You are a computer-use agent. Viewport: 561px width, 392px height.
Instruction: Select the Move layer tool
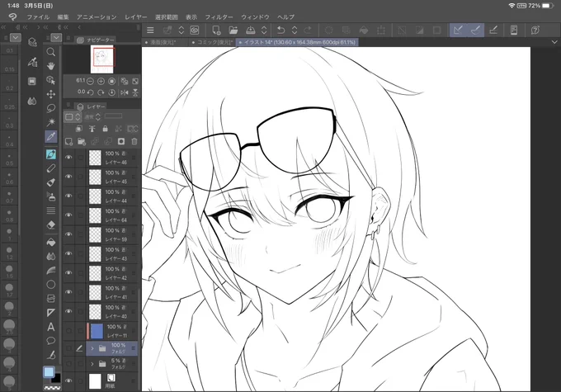click(51, 94)
